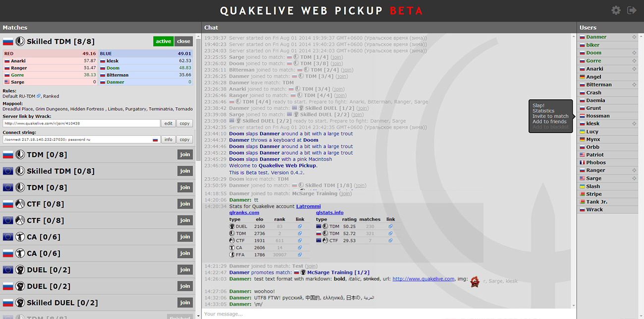Select Slap! from the user context menu
644x319 pixels.
point(538,105)
